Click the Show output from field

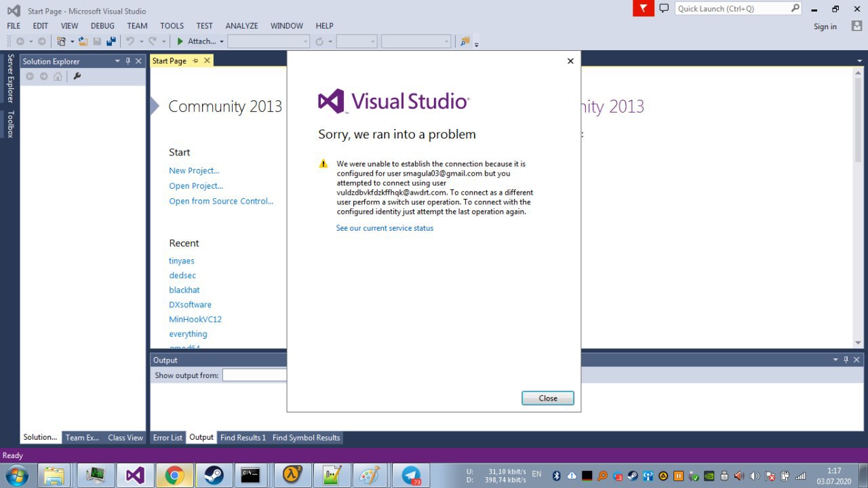[255, 375]
